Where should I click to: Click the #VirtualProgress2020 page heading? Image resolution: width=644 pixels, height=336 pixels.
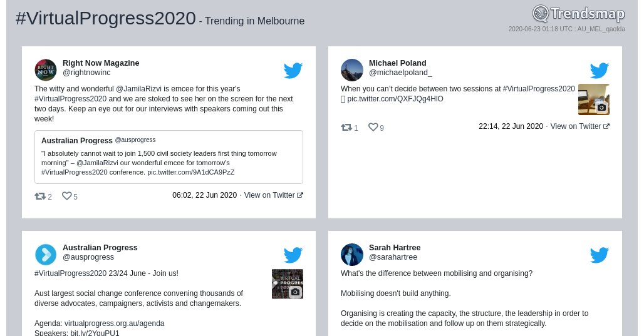coord(105,19)
